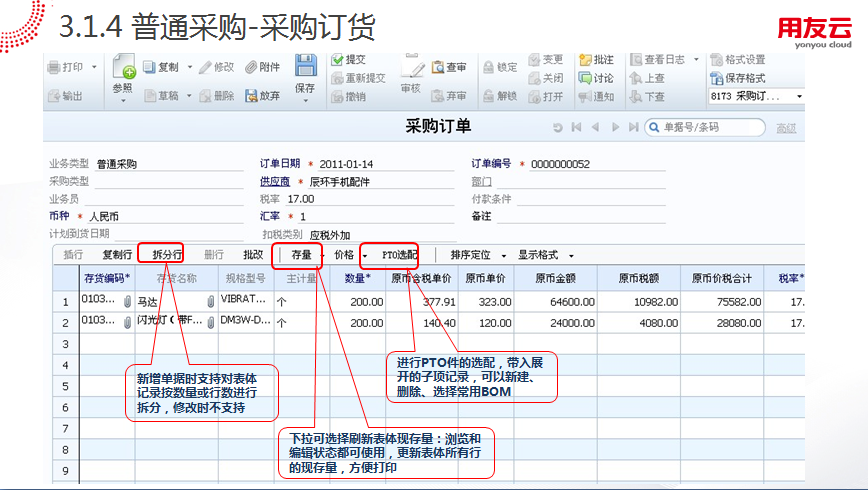Click the 存量 stock item

301,255
